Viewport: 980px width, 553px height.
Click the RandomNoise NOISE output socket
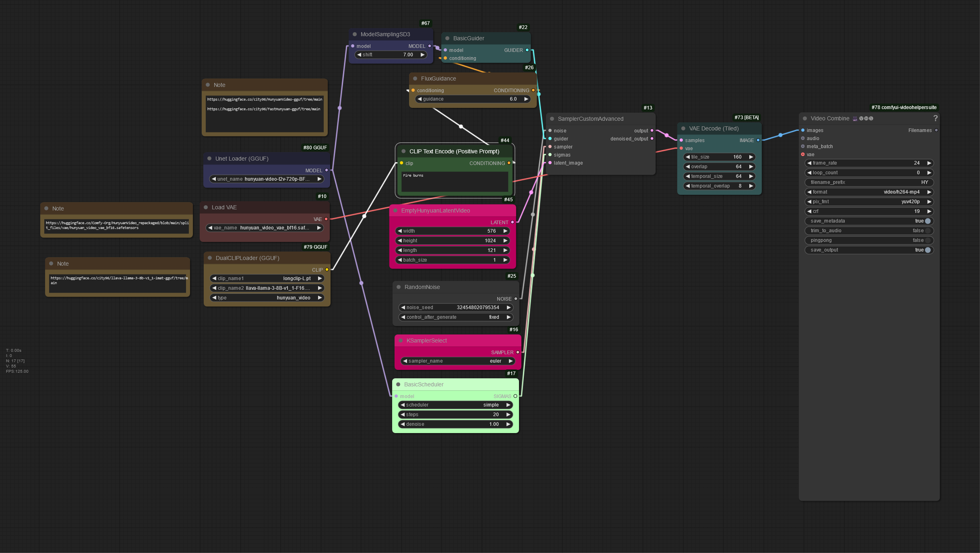point(516,299)
